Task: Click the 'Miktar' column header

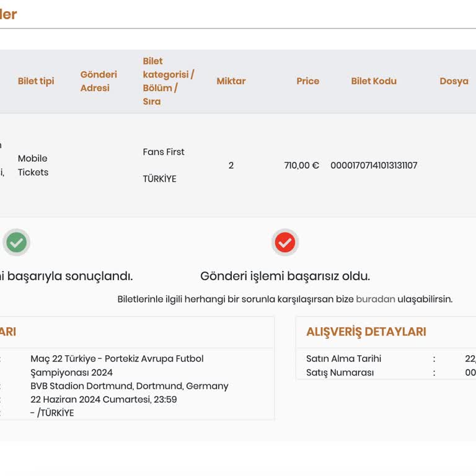Action: [x=231, y=81]
